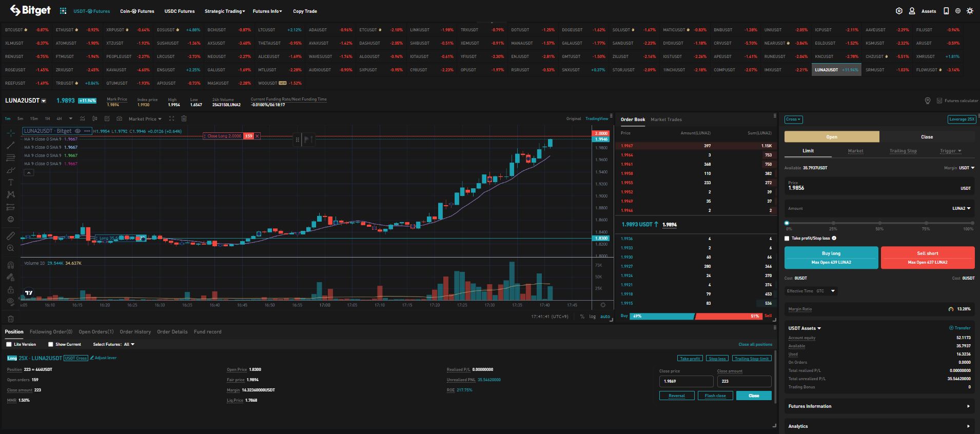
Task: Click the order price input field
Action: tap(879, 186)
